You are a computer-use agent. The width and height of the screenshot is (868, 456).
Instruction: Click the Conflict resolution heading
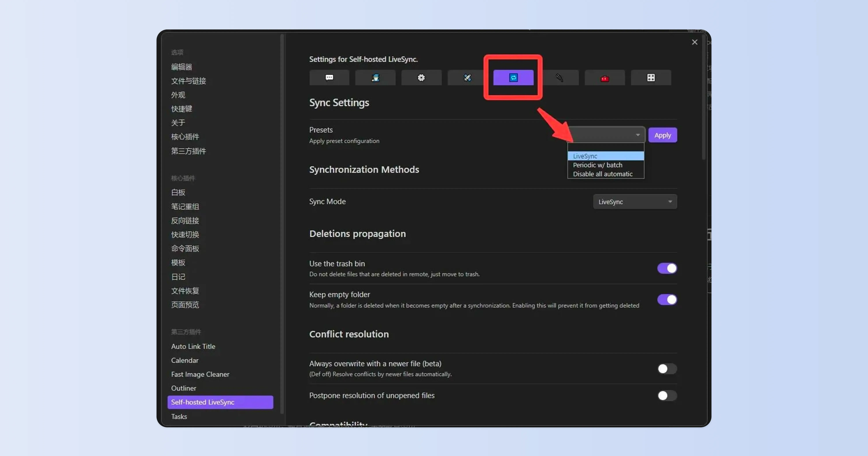coord(349,334)
